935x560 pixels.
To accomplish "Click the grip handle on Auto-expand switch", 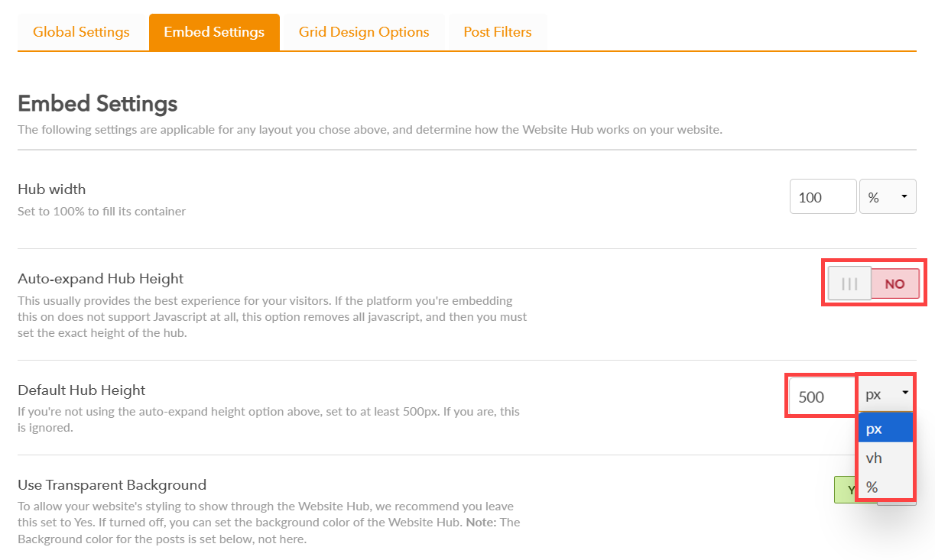I will pos(849,283).
